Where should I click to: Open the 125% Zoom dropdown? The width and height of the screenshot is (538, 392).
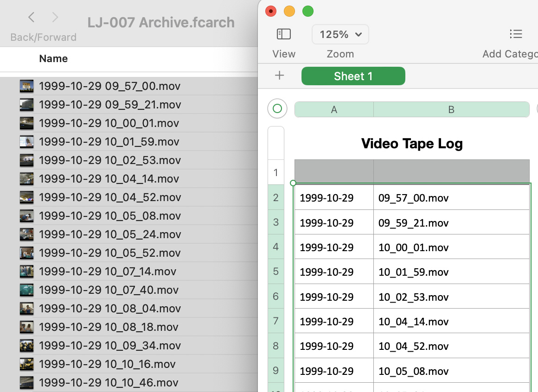pyautogui.click(x=340, y=34)
